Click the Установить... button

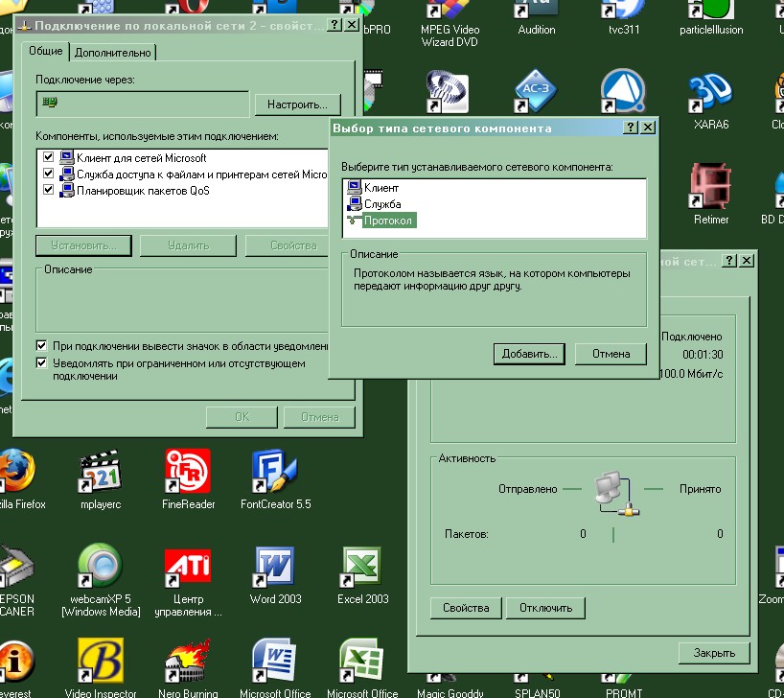(x=83, y=245)
